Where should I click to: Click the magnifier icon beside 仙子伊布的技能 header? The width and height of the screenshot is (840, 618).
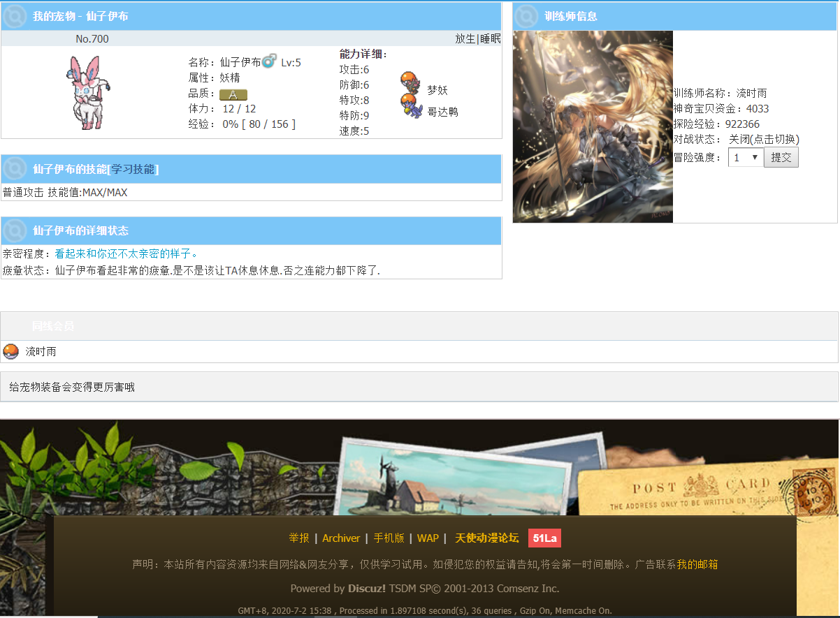[x=15, y=168]
